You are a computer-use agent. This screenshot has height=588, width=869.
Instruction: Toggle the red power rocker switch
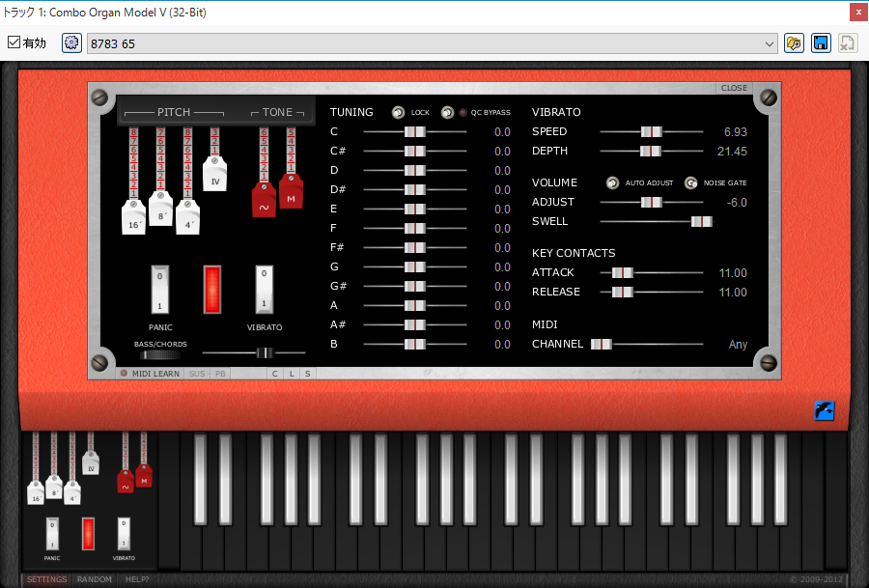212,290
